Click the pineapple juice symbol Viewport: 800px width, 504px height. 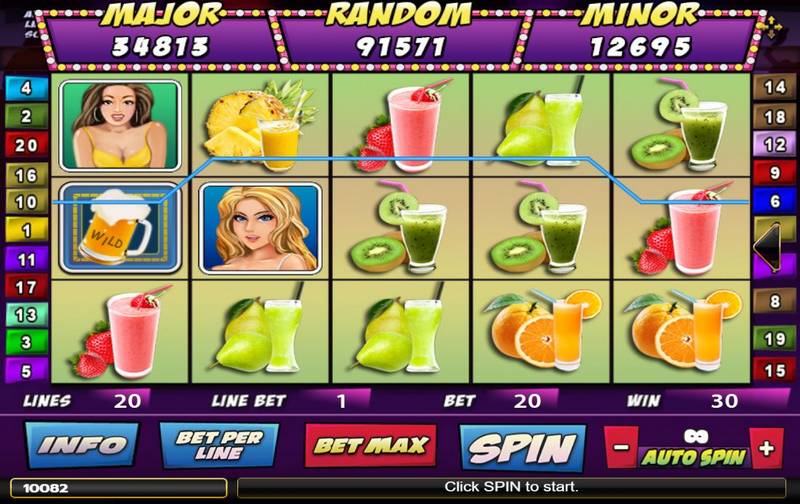261,125
